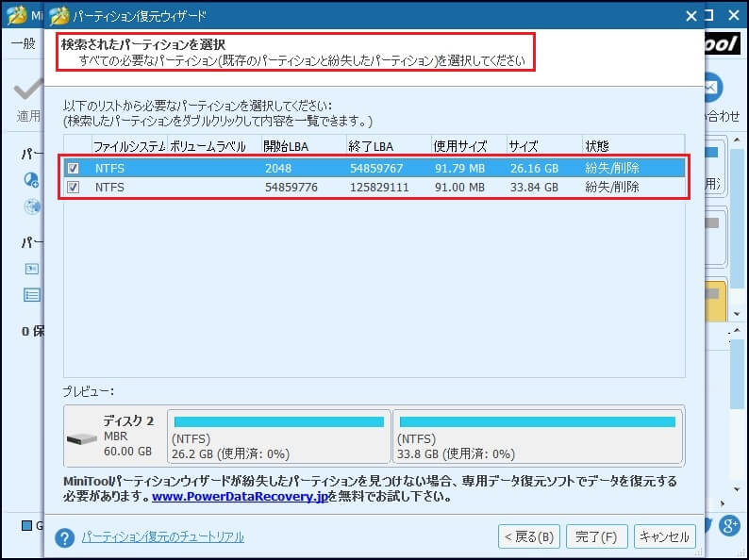This screenshot has width=749, height=560.
Task: Click the wizard title bar app icon
Action: (59, 16)
